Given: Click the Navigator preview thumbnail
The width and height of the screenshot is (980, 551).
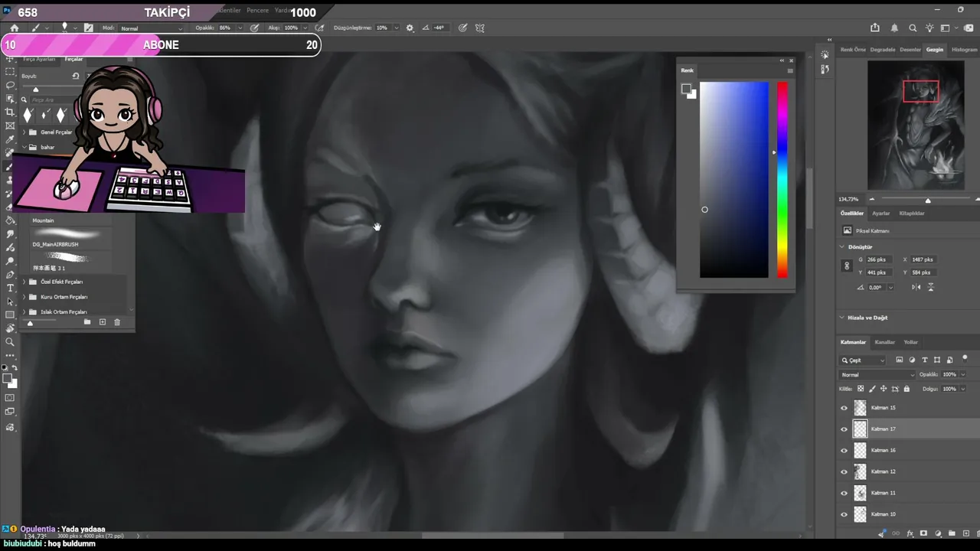Looking at the screenshot, I should click(x=916, y=126).
